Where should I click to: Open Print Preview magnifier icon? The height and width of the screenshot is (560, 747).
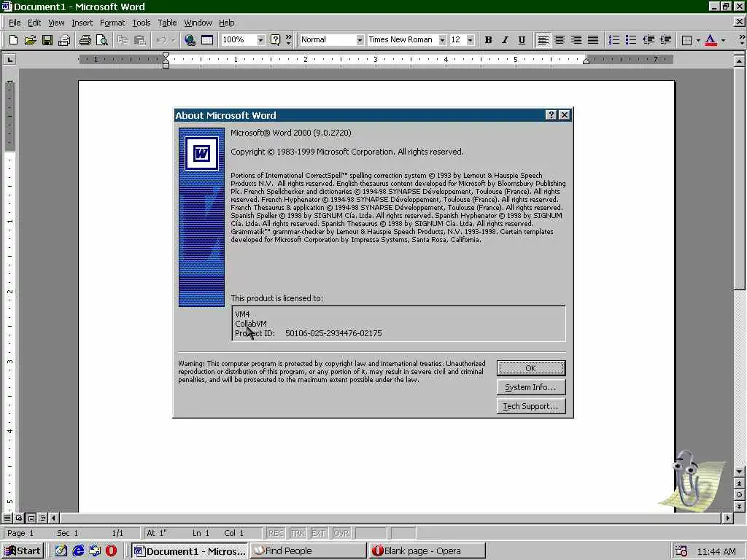(101, 40)
